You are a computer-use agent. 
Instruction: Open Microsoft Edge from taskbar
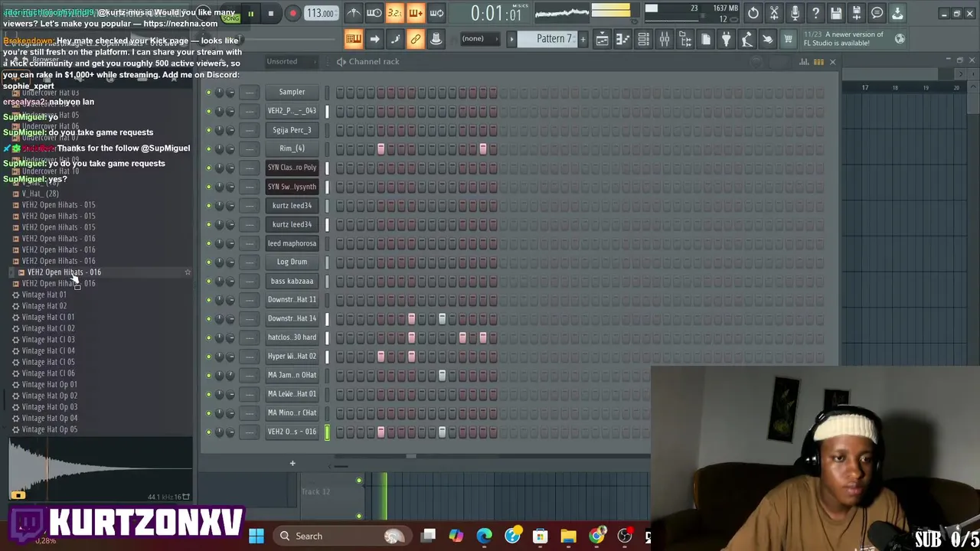(x=484, y=536)
